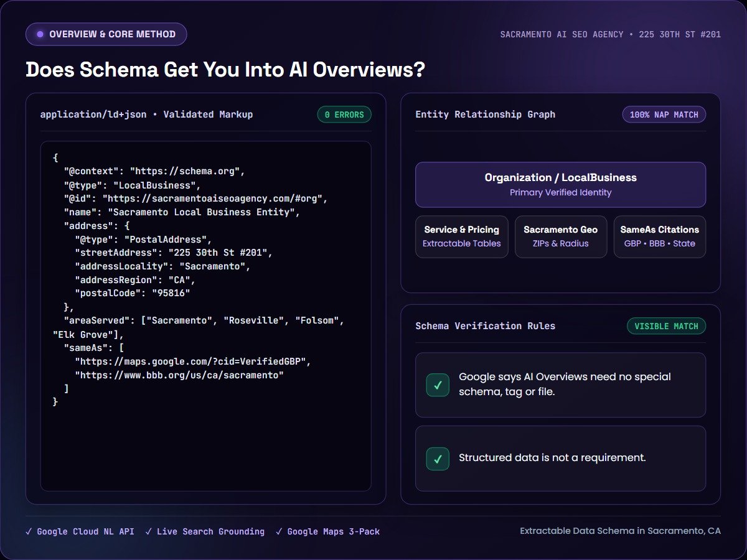The height and width of the screenshot is (560, 747).
Task: Click the Overview & Core Method pill
Action: coord(106,34)
